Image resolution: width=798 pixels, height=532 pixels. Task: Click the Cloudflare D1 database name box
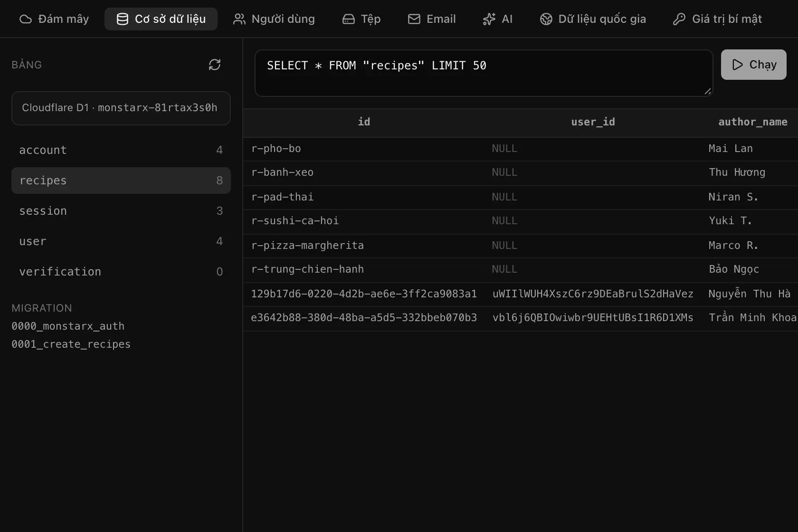pos(121,108)
